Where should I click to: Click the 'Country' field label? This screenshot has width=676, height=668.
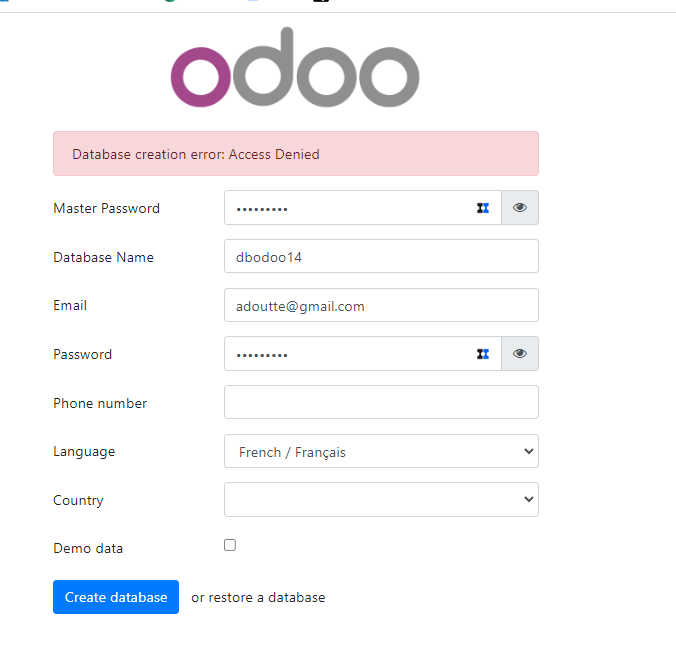(x=78, y=501)
